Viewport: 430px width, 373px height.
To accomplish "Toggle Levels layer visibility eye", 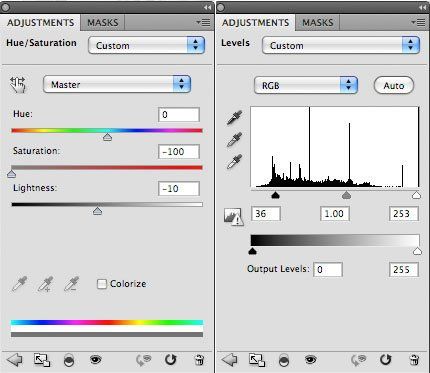I will click(310, 360).
